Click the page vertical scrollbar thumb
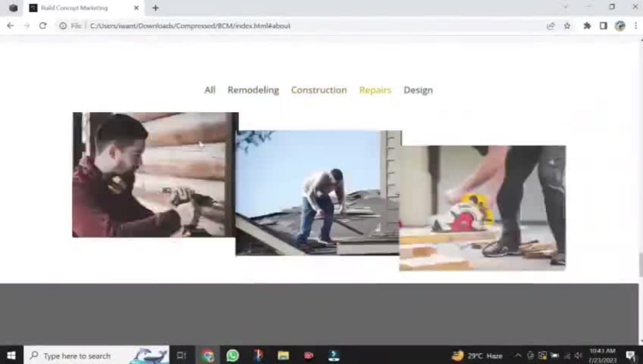The height and width of the screenshot is (364, 643). tap(640, 265)
